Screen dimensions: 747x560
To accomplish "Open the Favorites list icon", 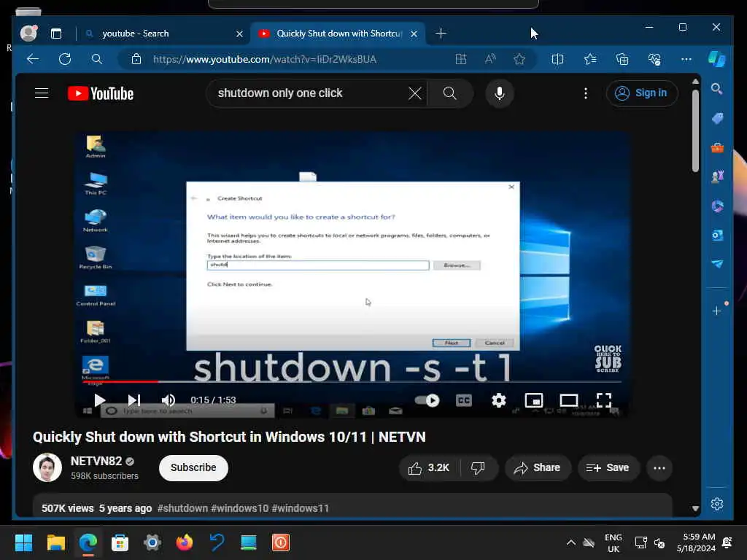I will click(x=590, y=59).
